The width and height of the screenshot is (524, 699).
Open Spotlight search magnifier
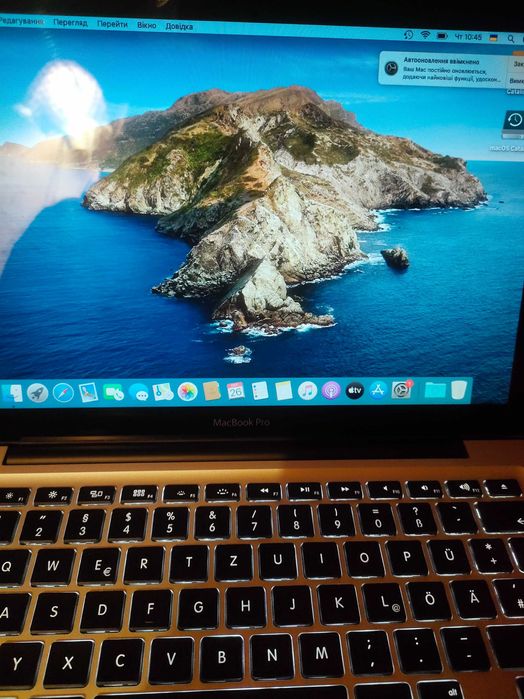511,39
